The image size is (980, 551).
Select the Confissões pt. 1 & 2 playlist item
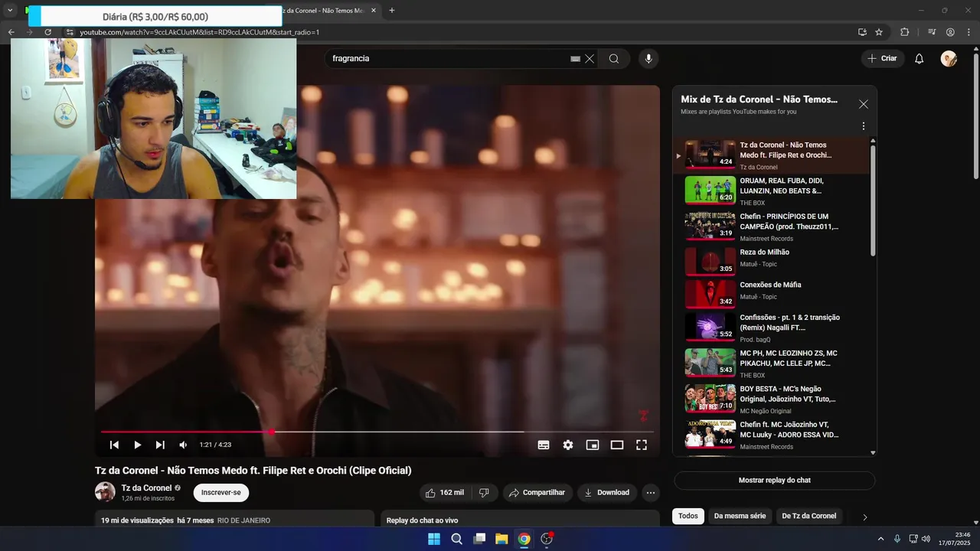[772, 328]
